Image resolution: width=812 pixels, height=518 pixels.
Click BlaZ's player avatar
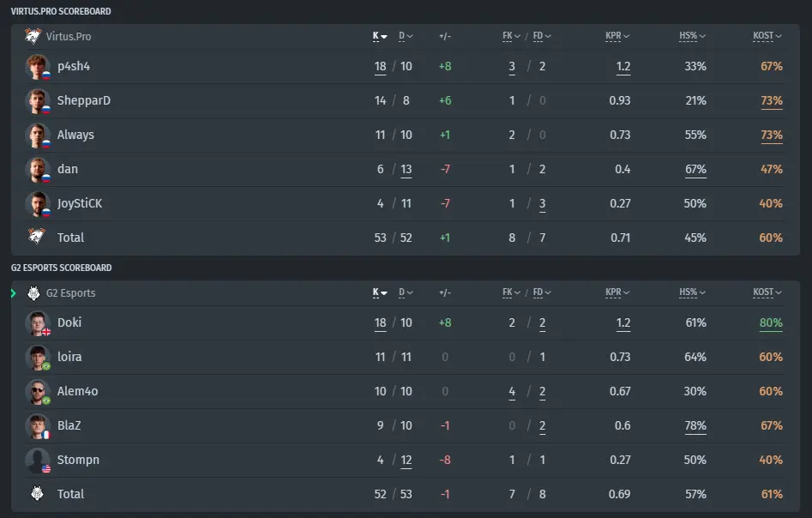[38, 426]
